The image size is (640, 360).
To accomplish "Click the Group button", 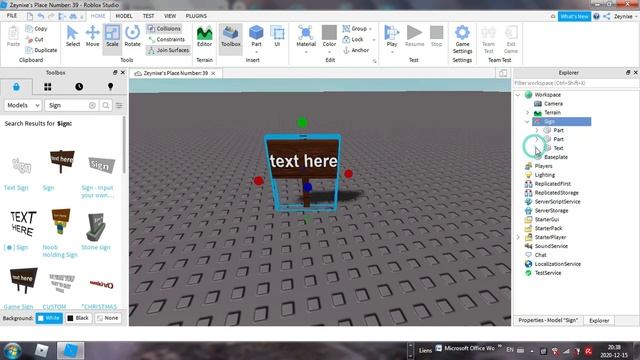I will (358, 29).
